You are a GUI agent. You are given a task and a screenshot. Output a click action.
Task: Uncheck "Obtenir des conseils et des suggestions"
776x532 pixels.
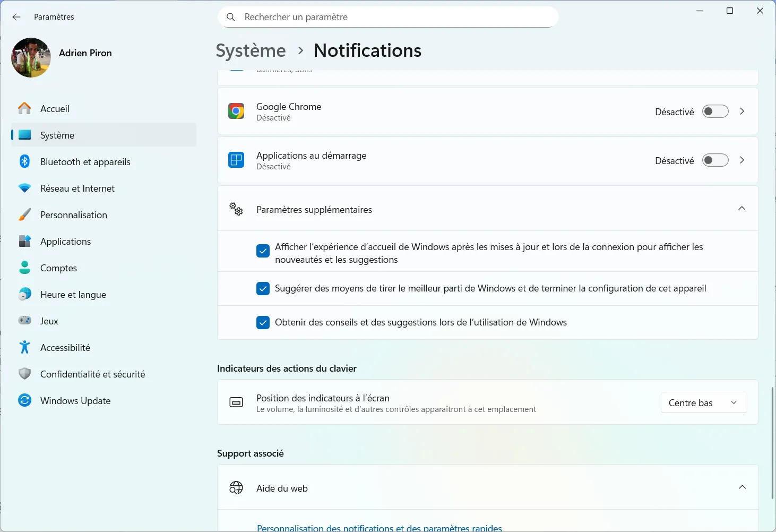pyautogui.click(x=263, y=322)
